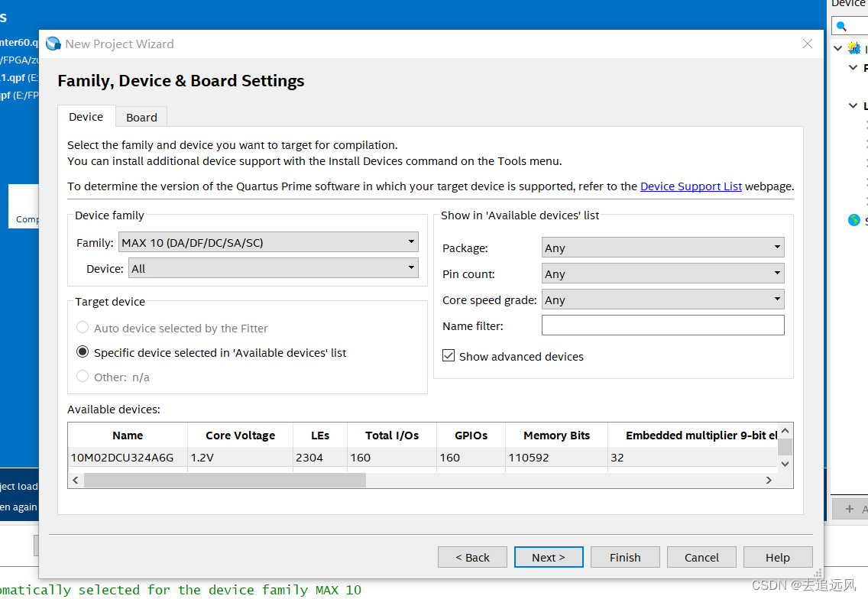
Task: Click the resize grip at dialog corner
Action: pyautogui.click(x=818, y=573)
